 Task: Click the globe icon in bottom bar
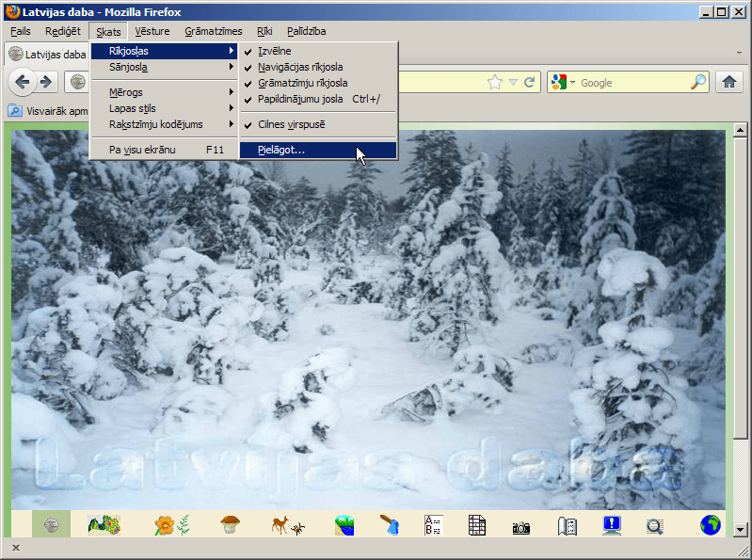711,525
